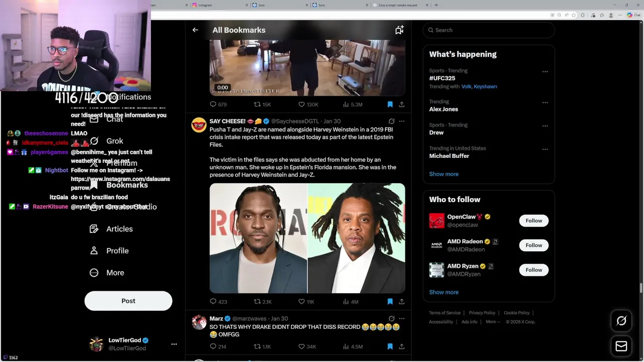Image resolution: width=644 pixels, height=362 pixels.
Task: Show more under Who to follow
Action: [x=444, y=292]
